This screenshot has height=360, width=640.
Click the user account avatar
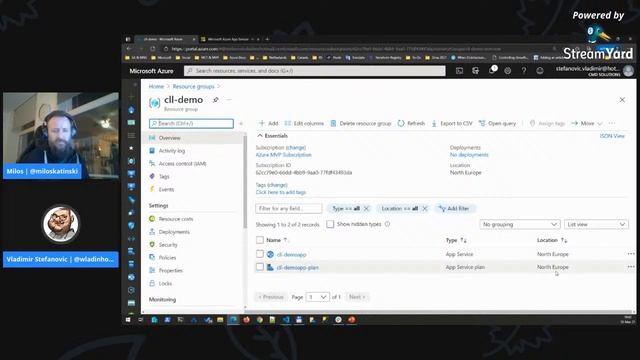pos(629,71)
